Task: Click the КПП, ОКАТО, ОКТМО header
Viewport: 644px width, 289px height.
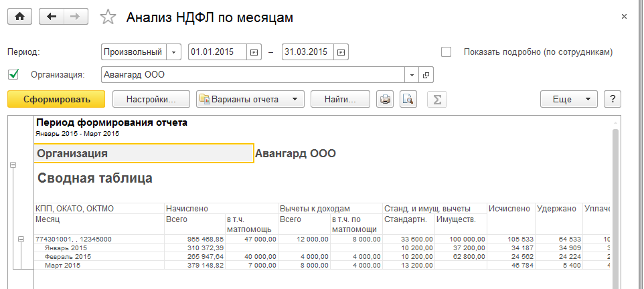Action: pyautogui.click(x=99, y=209)
